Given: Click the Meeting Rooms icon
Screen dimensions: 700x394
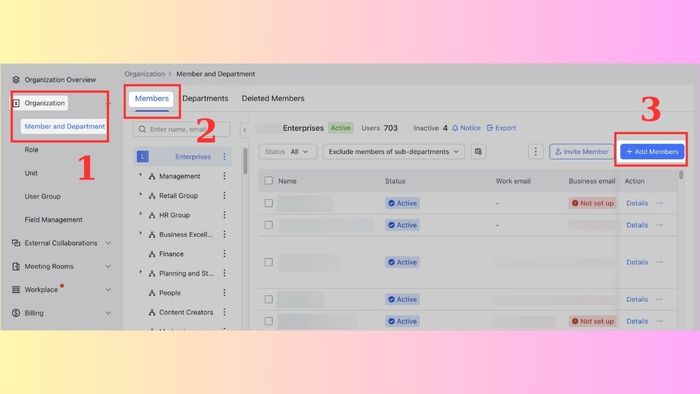Looking at the screenshot, I should (x=16, y=266).
